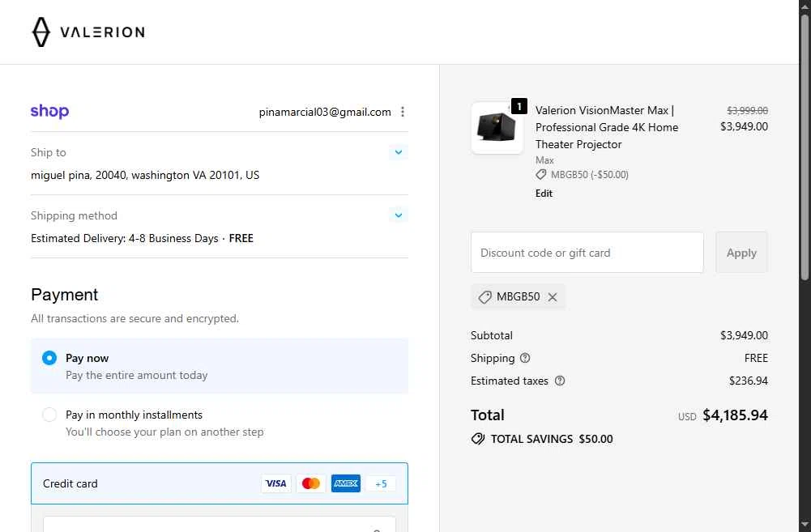Focus the Discount code or gift card field

[587, 253]
